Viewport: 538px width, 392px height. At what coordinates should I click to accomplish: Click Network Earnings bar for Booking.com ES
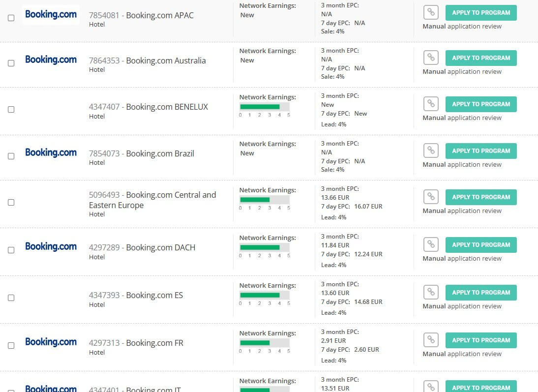265,295
